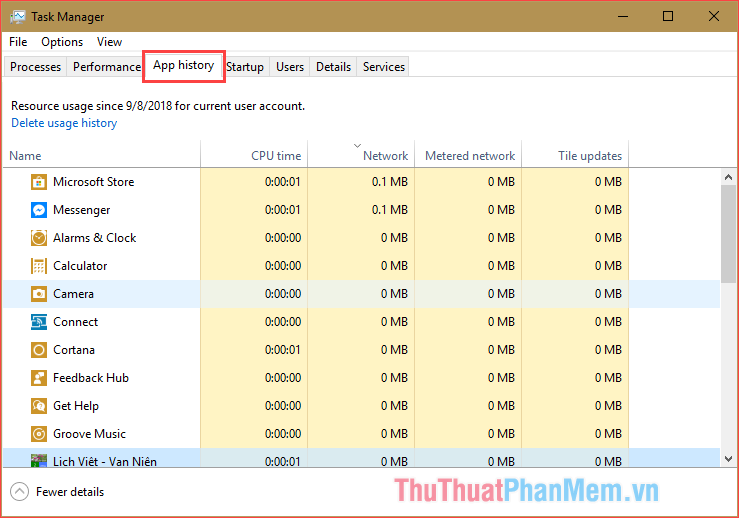
Task: Click the Get Help icon
Action: click(39, 406)
